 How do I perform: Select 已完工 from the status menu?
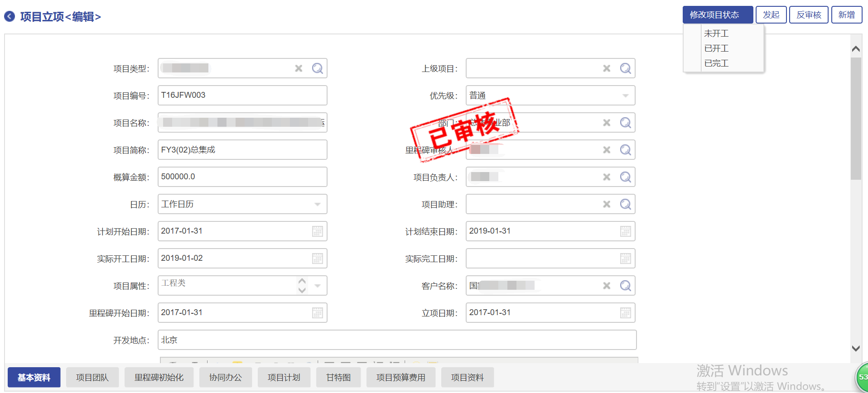tap(716, 63)
